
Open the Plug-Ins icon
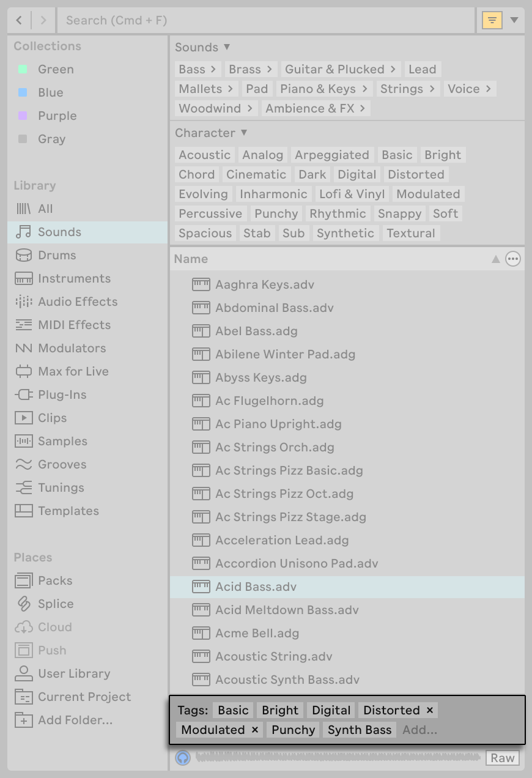point(23,395)
